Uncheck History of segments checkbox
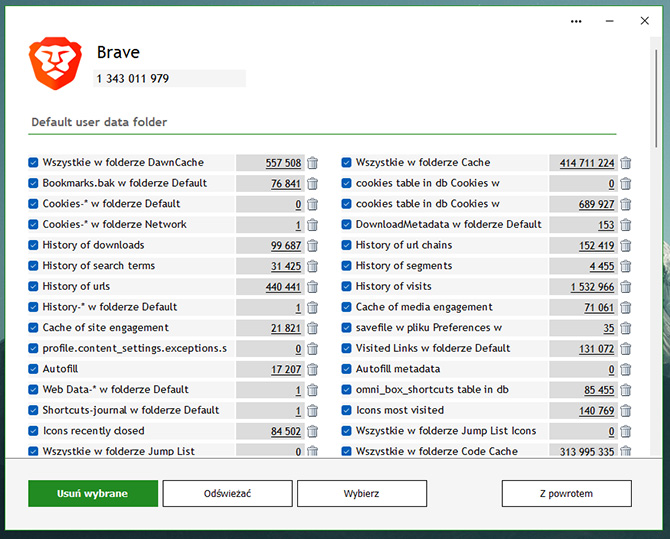The width and height of the screenshot is (670, 539). tap(347, 265)
